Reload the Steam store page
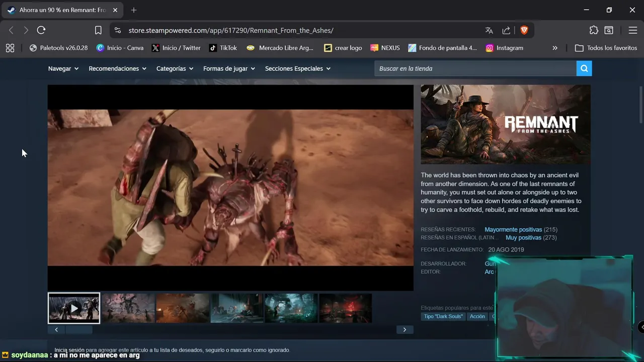The width and height of the screenshot is (644, 362). pos(41,30)
